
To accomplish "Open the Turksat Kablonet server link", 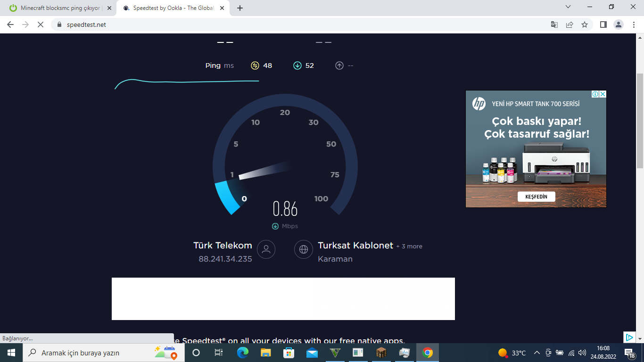I will (x=355, y=246).
